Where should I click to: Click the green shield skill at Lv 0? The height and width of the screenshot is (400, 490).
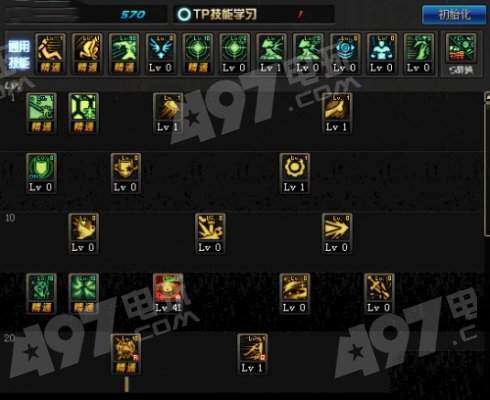[x=41, y=173]
